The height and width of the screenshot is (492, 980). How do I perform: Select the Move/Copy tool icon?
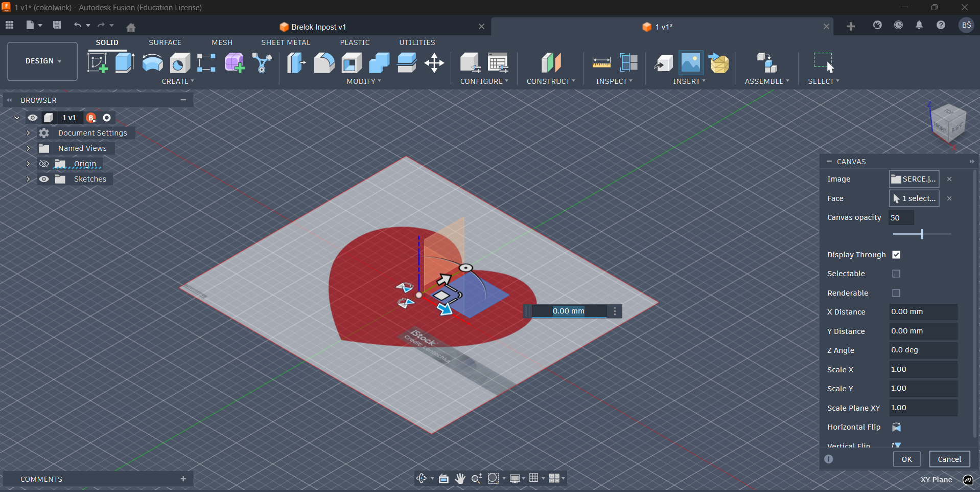pos(434,63)
